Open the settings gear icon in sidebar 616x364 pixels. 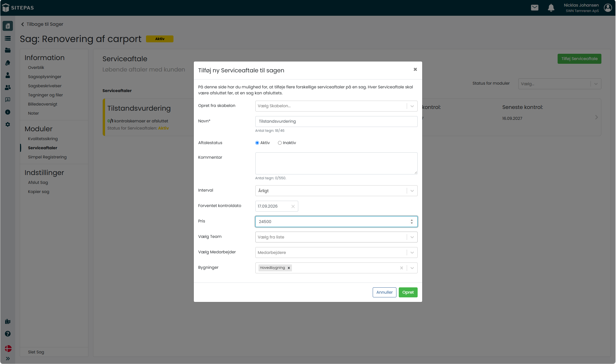(x=8, y=124)
